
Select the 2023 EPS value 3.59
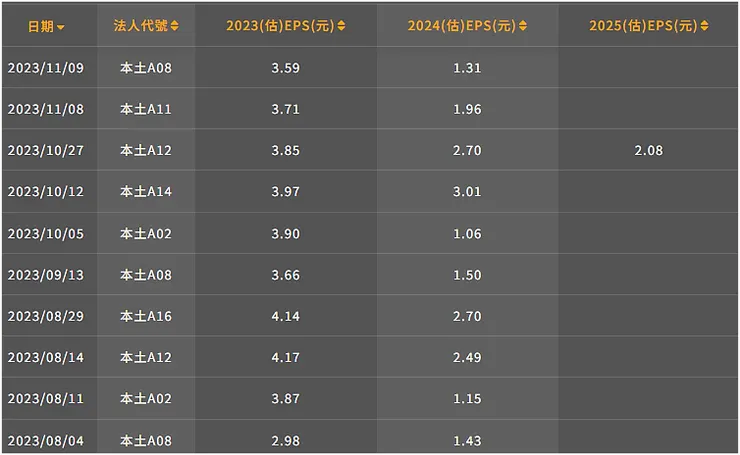coord(285,68)
